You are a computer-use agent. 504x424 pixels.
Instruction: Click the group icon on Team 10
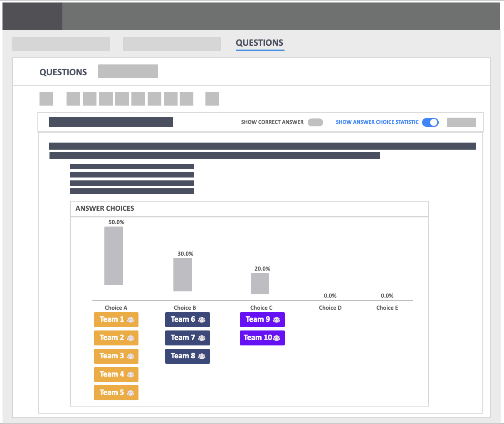277,338
